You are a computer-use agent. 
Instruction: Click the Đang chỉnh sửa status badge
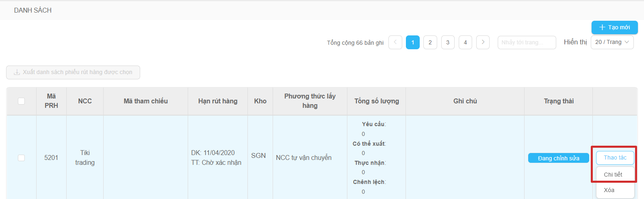point(559,158)
